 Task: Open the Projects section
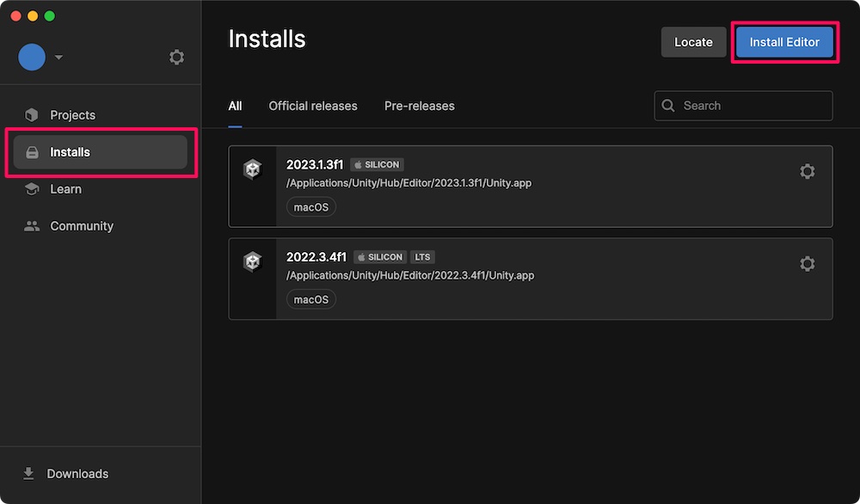tap(101, 115)
